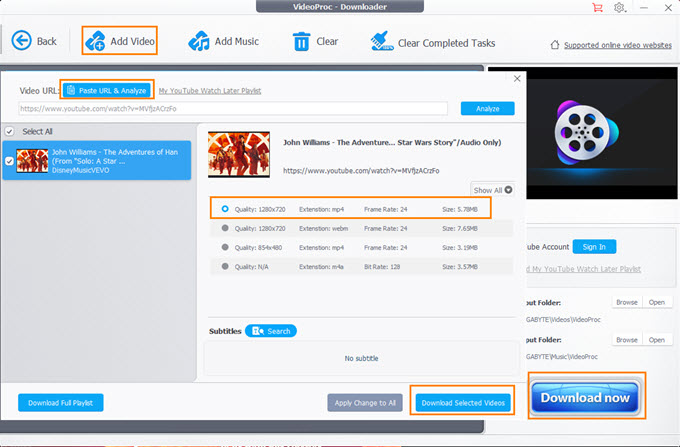Browse for the music output folder
The height and width of the screenshot is (447, 680).
627,339
